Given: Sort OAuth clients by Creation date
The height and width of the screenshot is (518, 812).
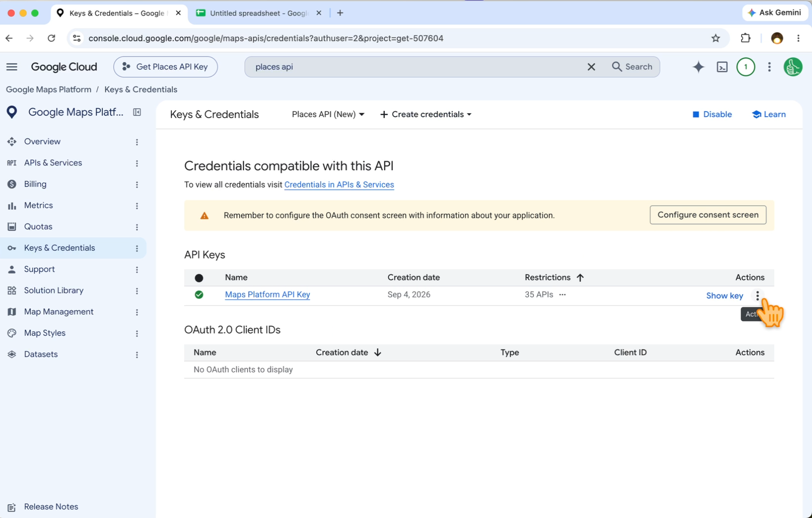Looking at the screenshot, I should point(348,353).
